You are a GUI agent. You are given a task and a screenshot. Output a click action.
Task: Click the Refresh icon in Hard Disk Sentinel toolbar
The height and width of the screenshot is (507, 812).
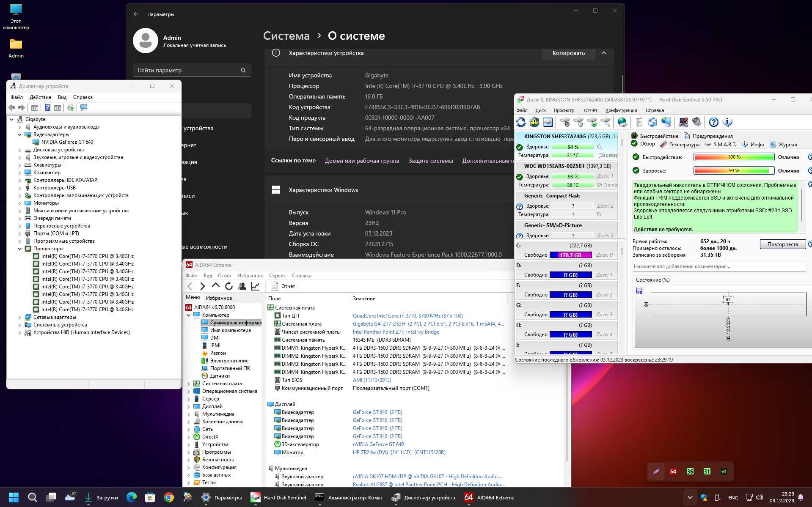[521, 122]
